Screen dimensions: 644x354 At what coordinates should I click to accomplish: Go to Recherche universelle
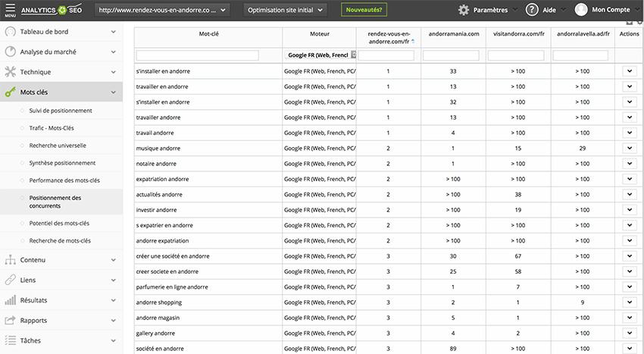tap(58, 145)
